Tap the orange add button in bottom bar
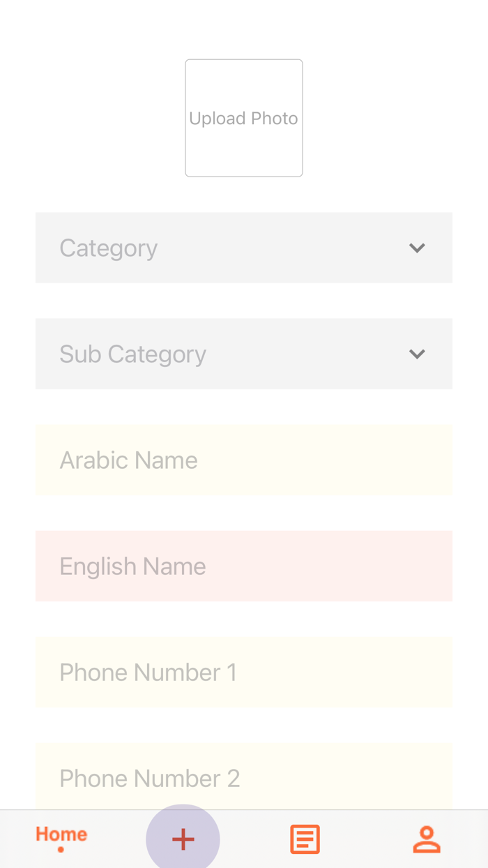488x868 pixels. coord(183,837)
